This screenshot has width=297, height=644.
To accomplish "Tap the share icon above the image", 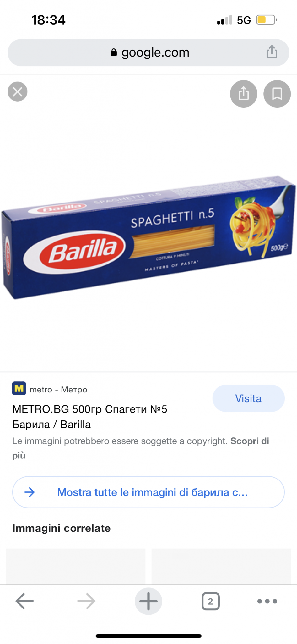I will [x=244, y=94].
